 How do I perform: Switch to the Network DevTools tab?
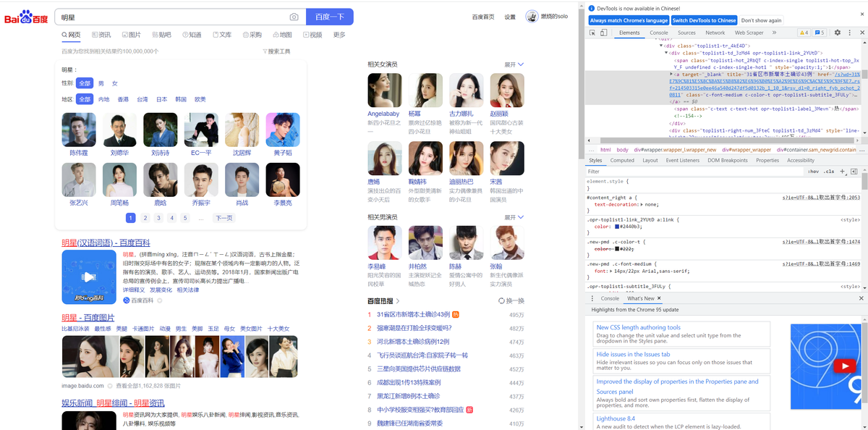pos(715,33)
